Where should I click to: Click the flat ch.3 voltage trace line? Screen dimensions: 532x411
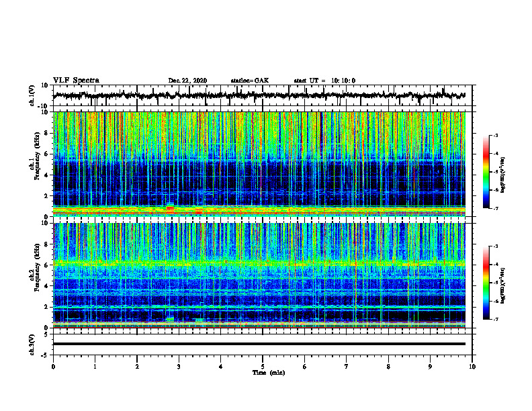coord(259,344)
